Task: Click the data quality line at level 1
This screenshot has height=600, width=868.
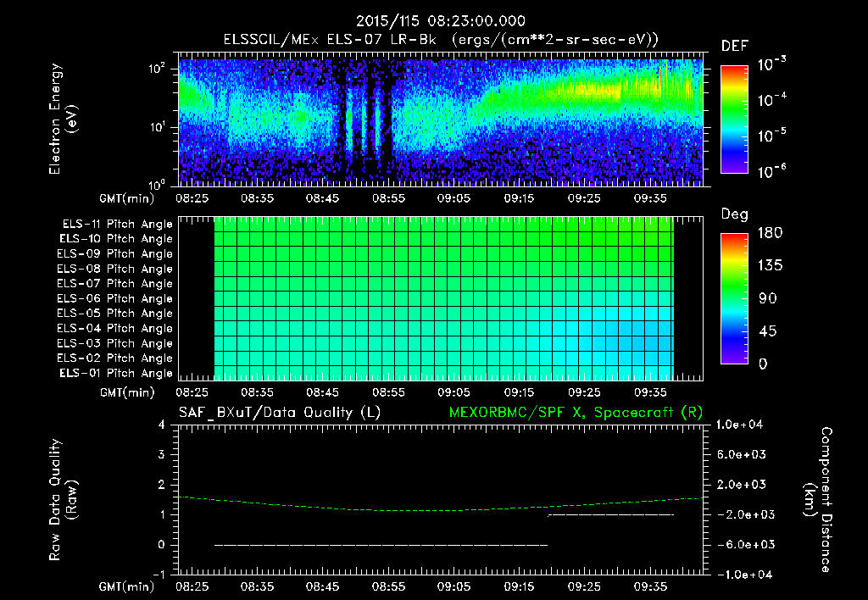Action: [610, 515]
